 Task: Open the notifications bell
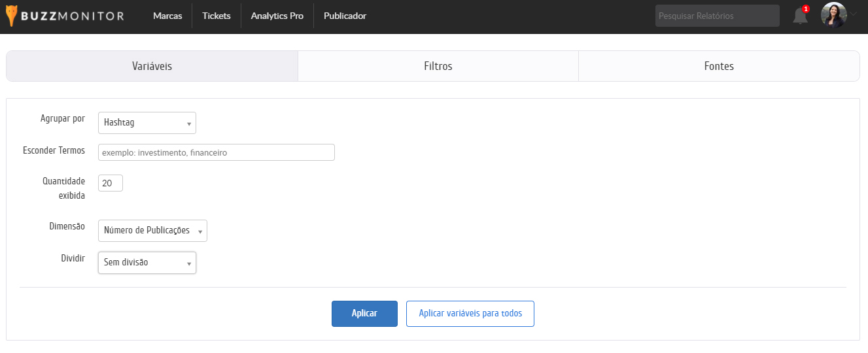click(799, 16)
